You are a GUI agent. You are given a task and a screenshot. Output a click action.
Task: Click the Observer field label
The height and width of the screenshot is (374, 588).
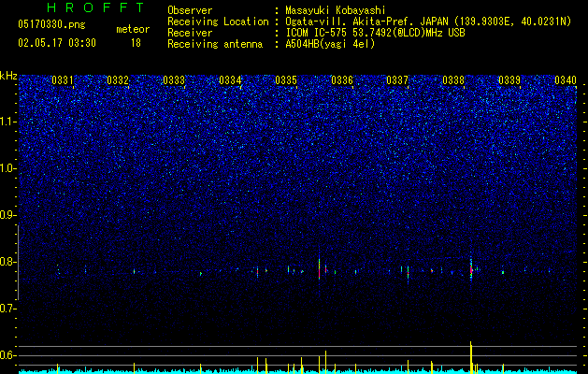pyautogui.click(x=190, y=10)
